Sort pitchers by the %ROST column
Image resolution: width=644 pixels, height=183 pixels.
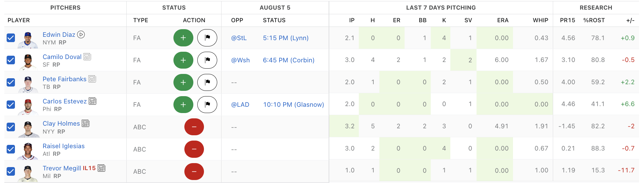click(x=594, y=20)
